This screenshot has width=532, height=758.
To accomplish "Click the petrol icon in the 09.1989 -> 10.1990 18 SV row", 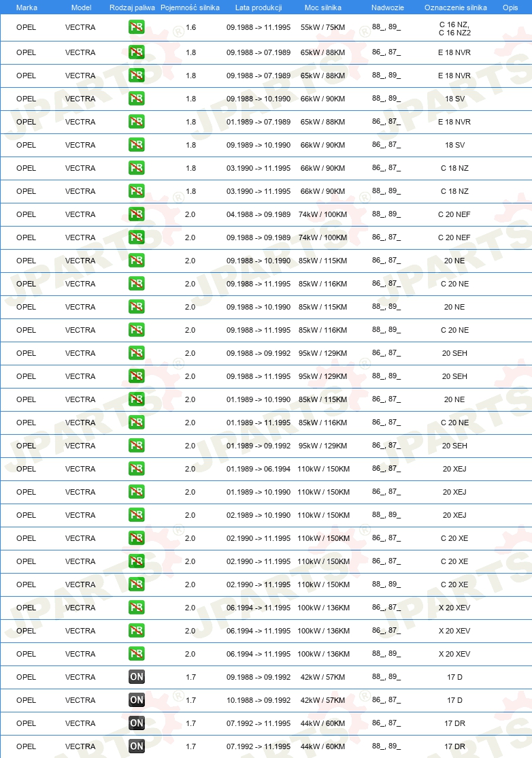I will pyautogui.click(x=137, y=144).
